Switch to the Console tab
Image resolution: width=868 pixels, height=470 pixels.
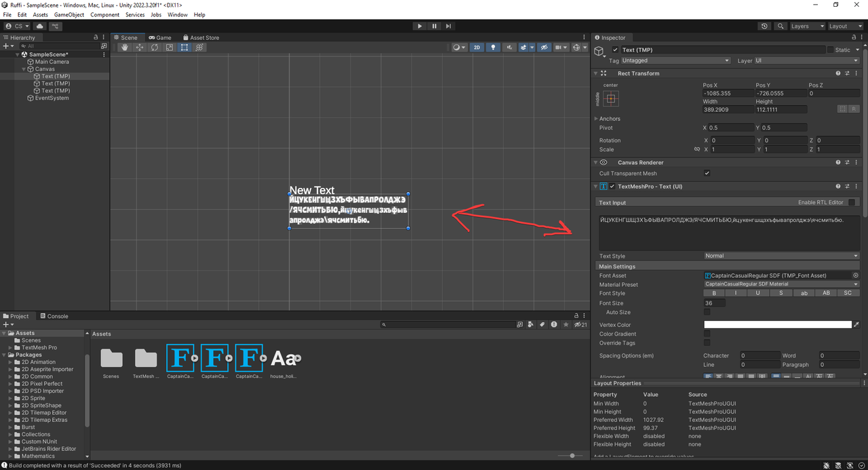(x=54, y=317)
